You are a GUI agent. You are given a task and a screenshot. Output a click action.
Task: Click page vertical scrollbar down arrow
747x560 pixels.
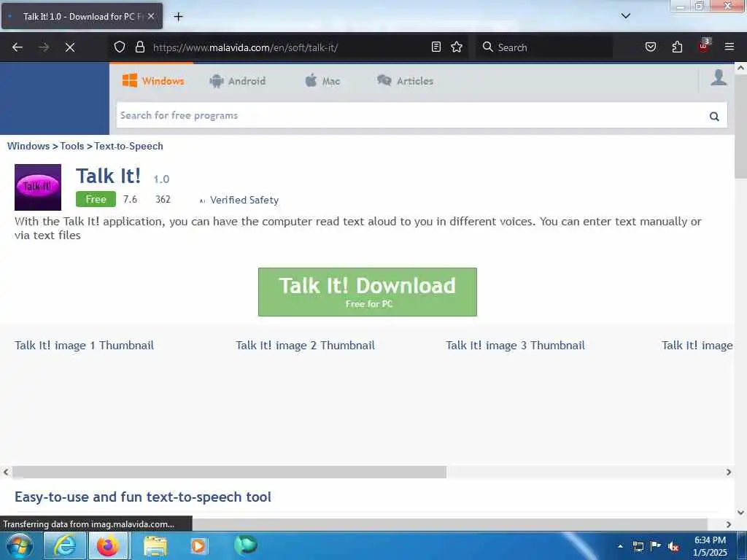click(x=741, y=513)
